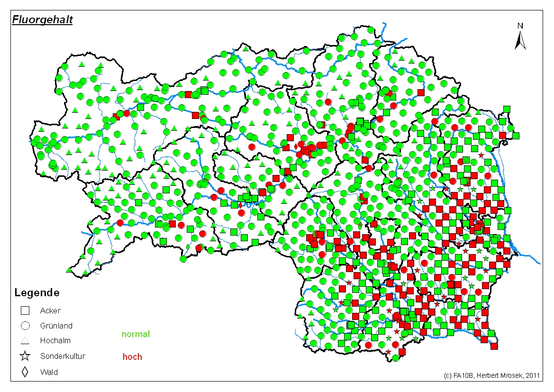Click the Acker square legend symbol
Screen dimensions: 554x392
pos(25,310)
